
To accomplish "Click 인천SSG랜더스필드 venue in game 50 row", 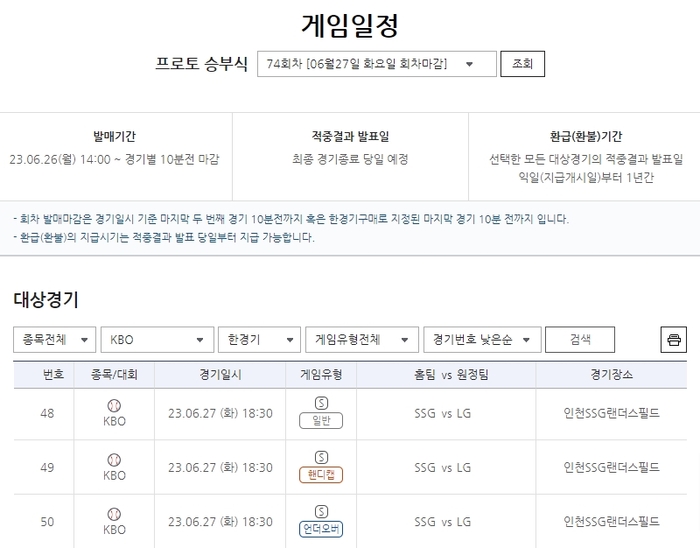I will point(611,521).
